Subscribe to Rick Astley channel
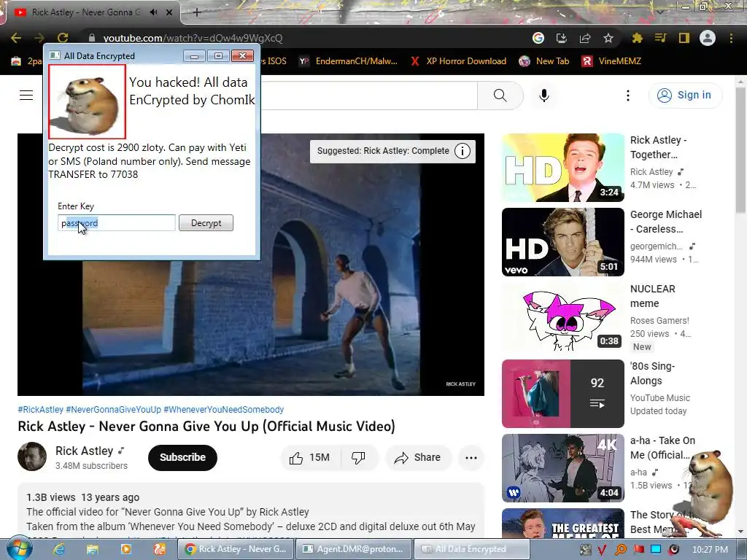 pos(182,457)
